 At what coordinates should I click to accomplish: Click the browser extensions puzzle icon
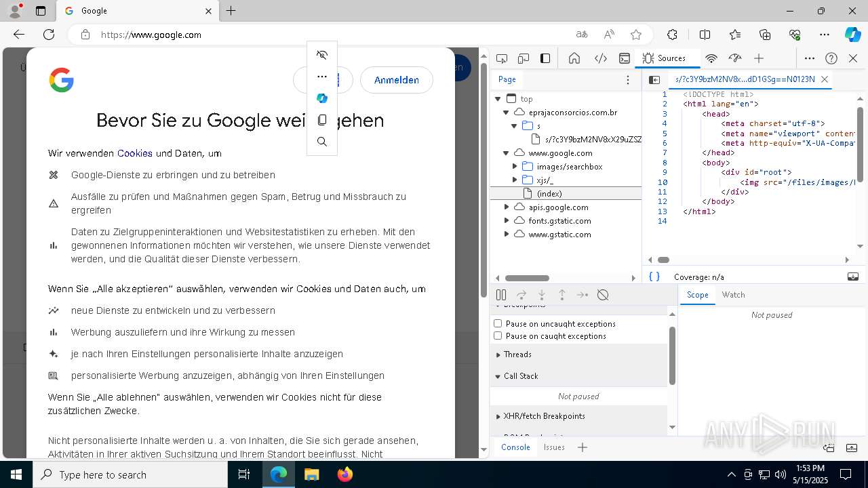click(672, 35)
